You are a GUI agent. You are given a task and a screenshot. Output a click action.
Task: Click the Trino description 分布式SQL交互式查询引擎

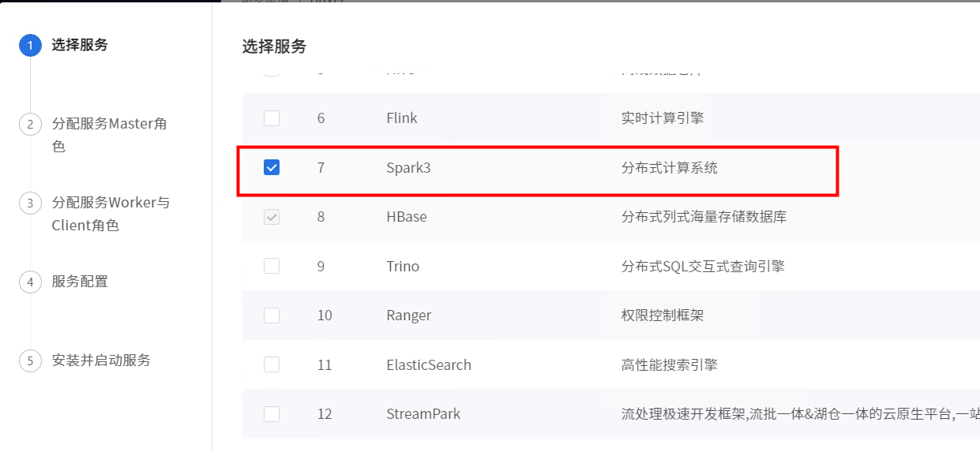click(703, 267)
